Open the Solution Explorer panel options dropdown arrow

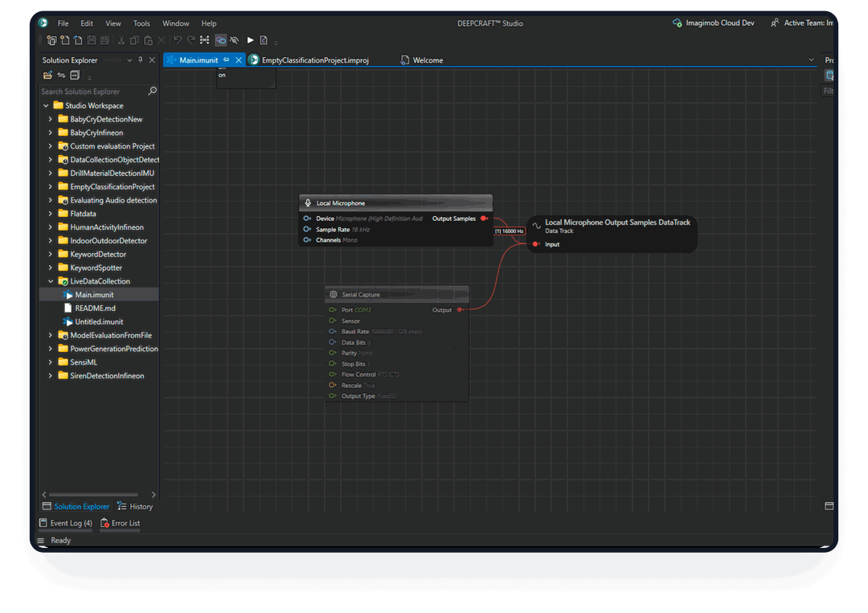tap(129, 60)
